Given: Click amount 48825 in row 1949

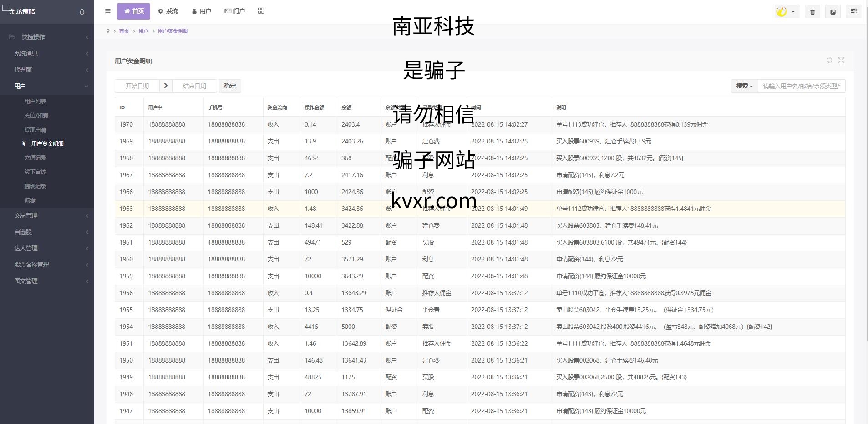Looking at the screenshot, I should (x=313, y=377).
